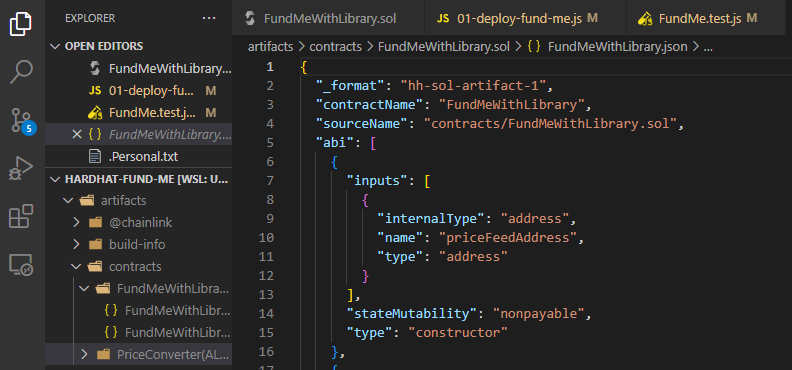Viewport: 792px width, 370px height.
Task: Collapse the OPEN EDITORS section
Action: [x=55, y=46]
